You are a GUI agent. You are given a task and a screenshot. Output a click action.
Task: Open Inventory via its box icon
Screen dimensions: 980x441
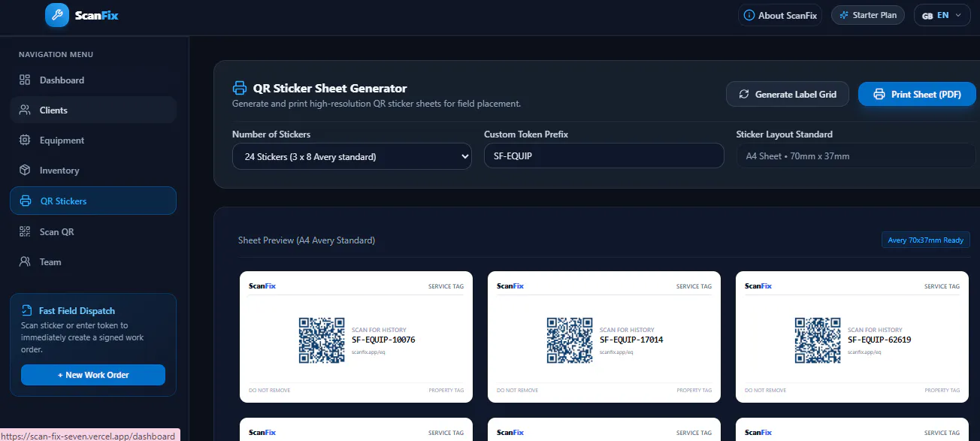pyautogui.click(x=25, y=171)
